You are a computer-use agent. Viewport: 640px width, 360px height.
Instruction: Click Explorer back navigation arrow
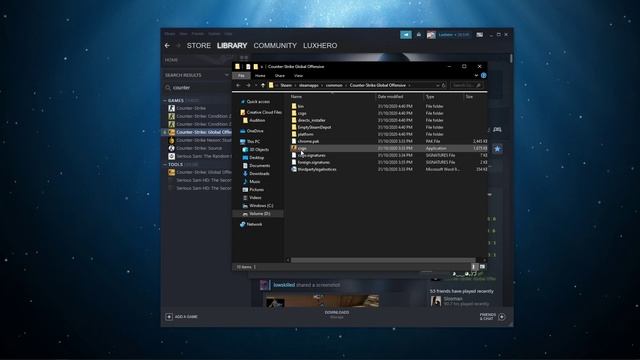coord(238,85)
